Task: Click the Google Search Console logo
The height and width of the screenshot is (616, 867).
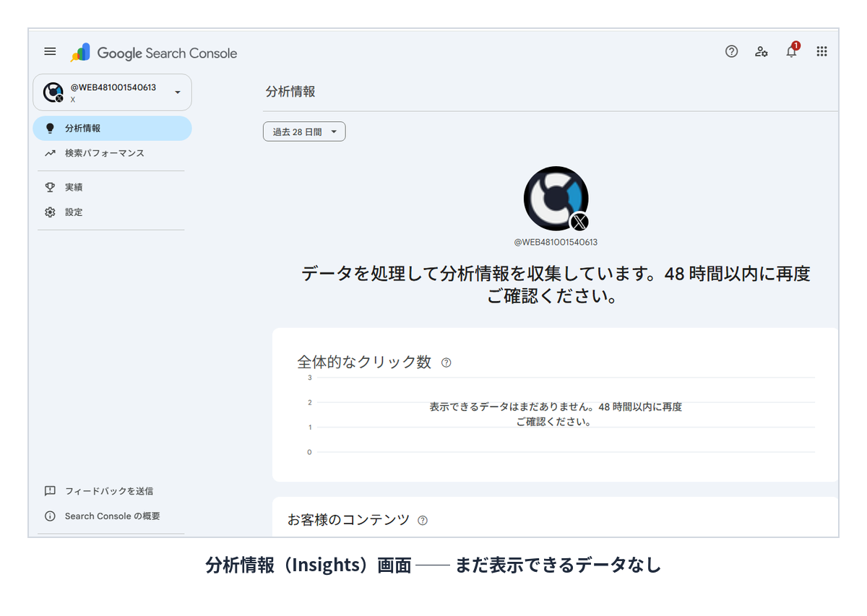Action: pyautogui.click(x=153, y=53)
